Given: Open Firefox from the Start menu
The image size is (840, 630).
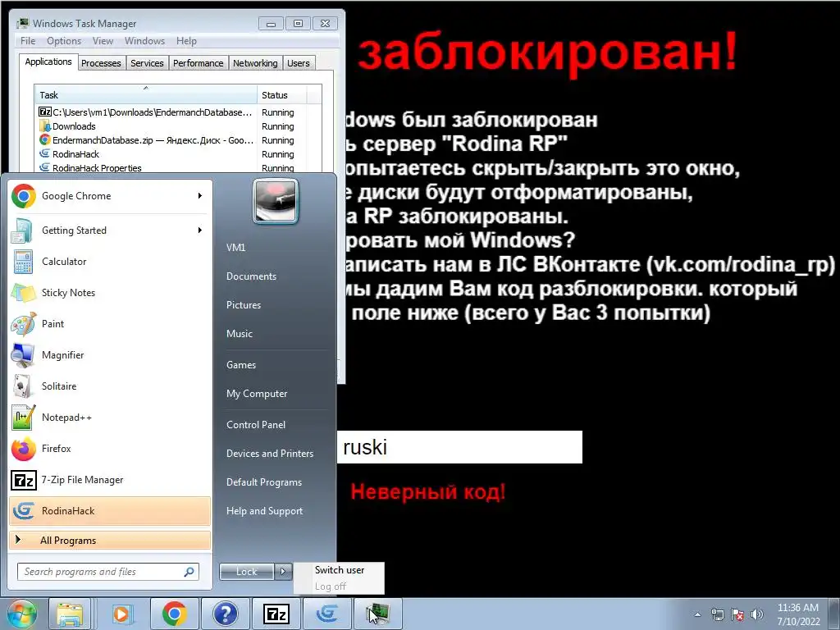Looking at the screenshot, I should pos(110,449).
